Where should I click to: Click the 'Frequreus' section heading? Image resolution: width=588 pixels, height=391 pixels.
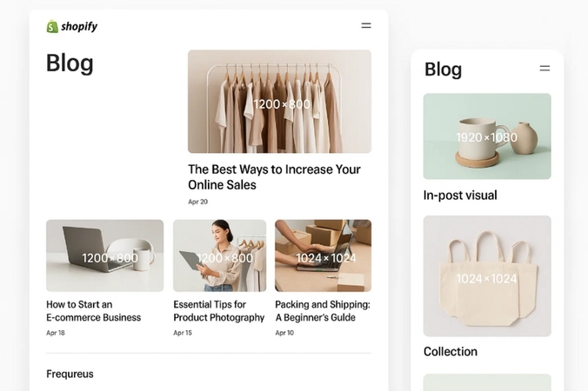(70, 374)
